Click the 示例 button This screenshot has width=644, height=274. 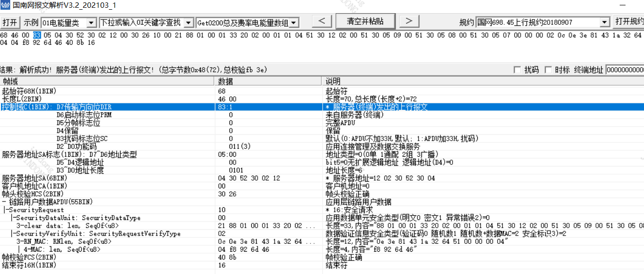coord(31,23)
